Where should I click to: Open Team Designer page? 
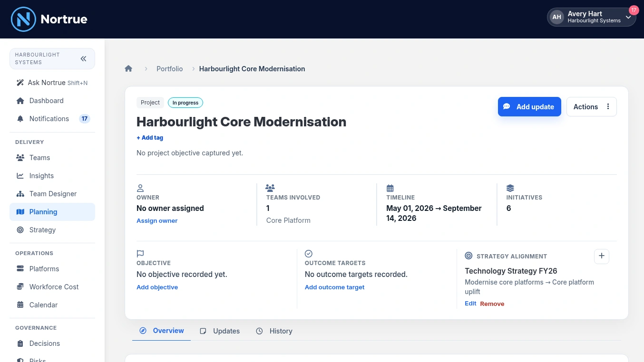(x=52, y=194)
